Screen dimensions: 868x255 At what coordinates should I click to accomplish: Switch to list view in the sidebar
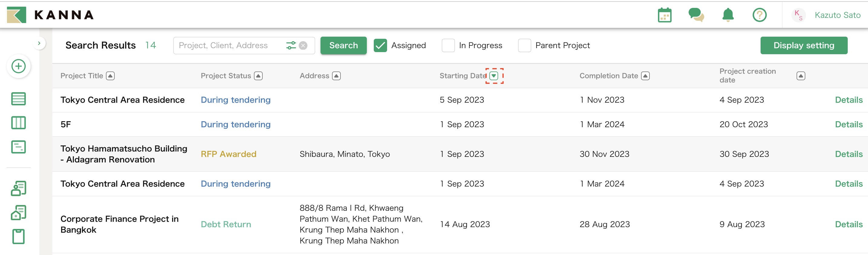(18, 98)
